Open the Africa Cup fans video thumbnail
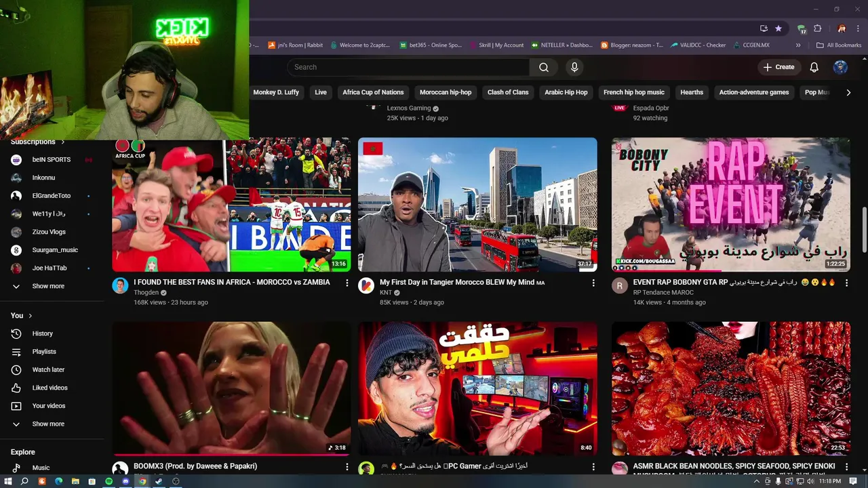Viewport: 868px width, 488px height. (231, 205)
